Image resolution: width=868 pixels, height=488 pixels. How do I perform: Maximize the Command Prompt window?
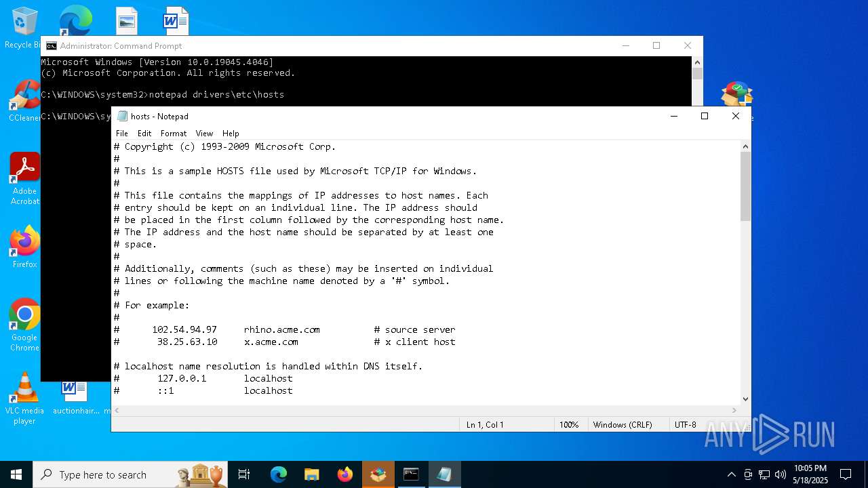(656, 45)
